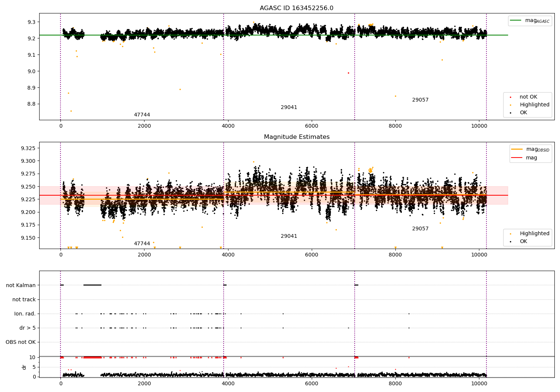
Task: Click the 'dr > 5' axis label
Action: [28, 328]
